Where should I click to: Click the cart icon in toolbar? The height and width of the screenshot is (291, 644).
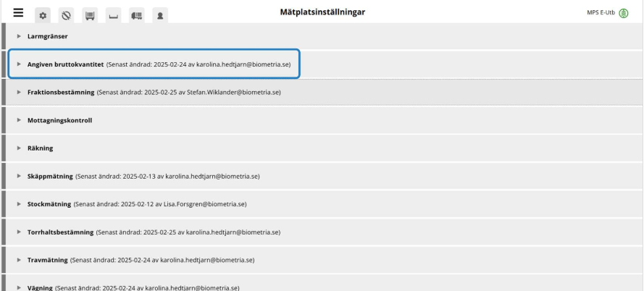[x=90, y=14]
